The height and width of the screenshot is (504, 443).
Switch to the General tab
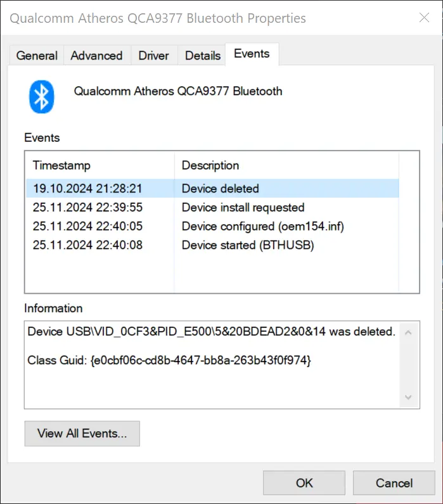(37, 55)
